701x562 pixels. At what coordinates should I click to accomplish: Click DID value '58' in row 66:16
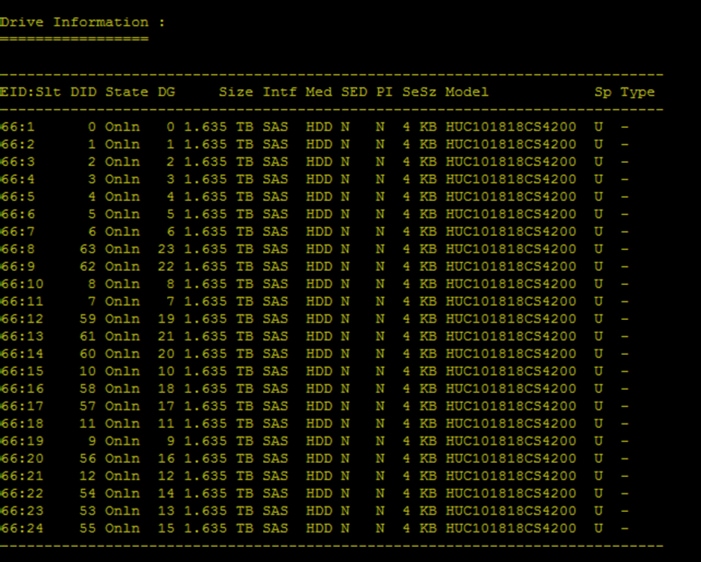[x=88, y=389]
